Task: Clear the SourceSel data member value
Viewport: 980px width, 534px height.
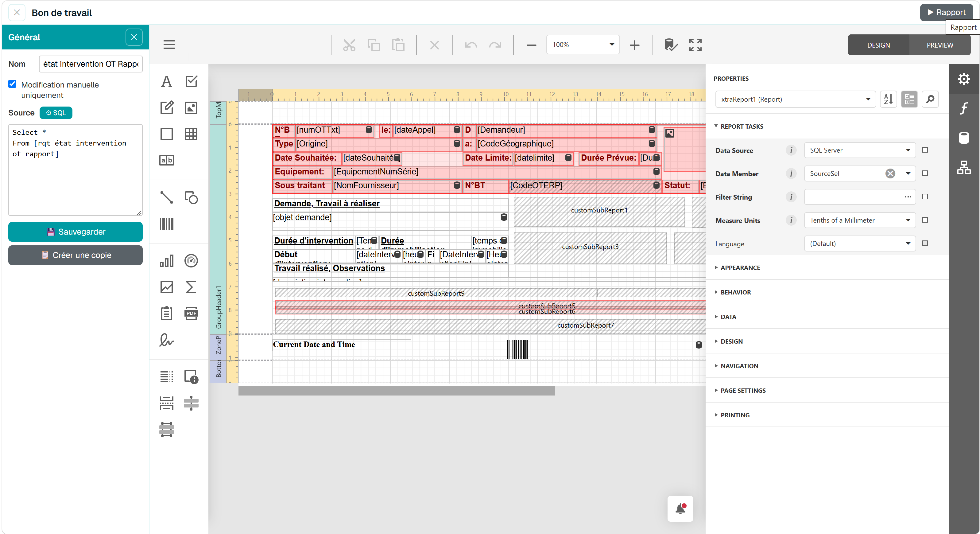Action: pos(890,173)
